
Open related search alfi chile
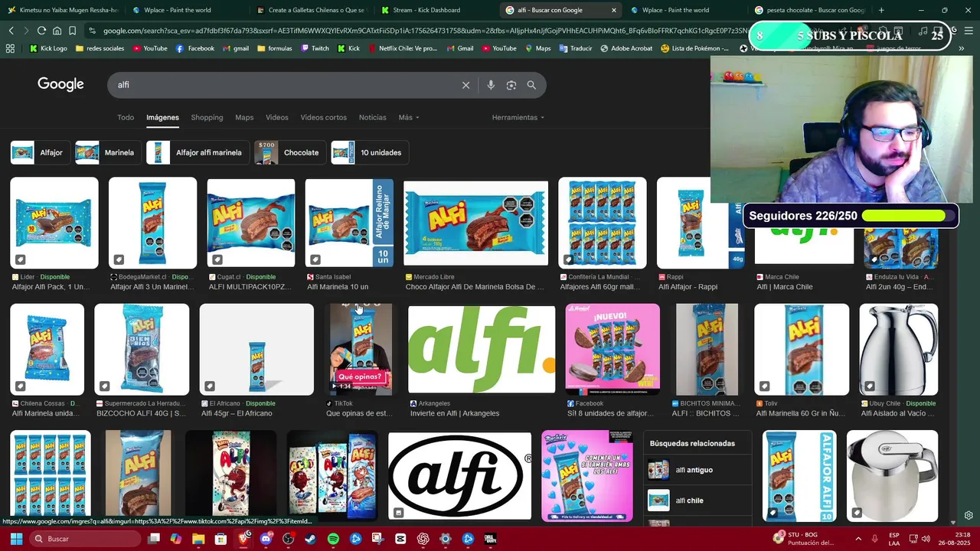(x=697, y=500)
